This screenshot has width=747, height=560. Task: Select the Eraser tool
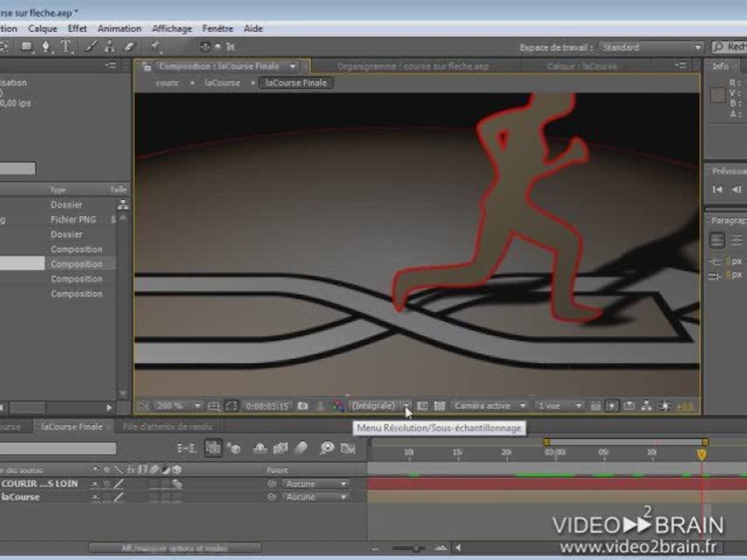pyautogui.click(x=130, y=47)
